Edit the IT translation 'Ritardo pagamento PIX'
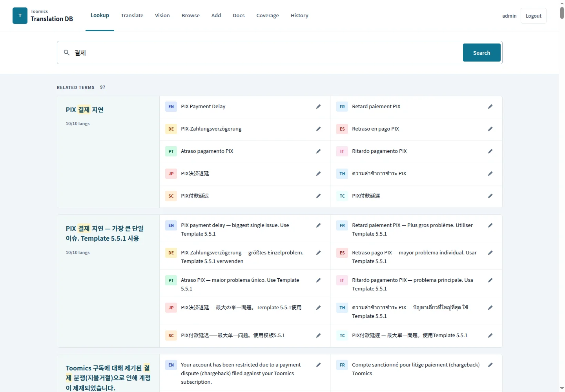The width and height of the screenshot is (565, 392). (x=490, y=151)
